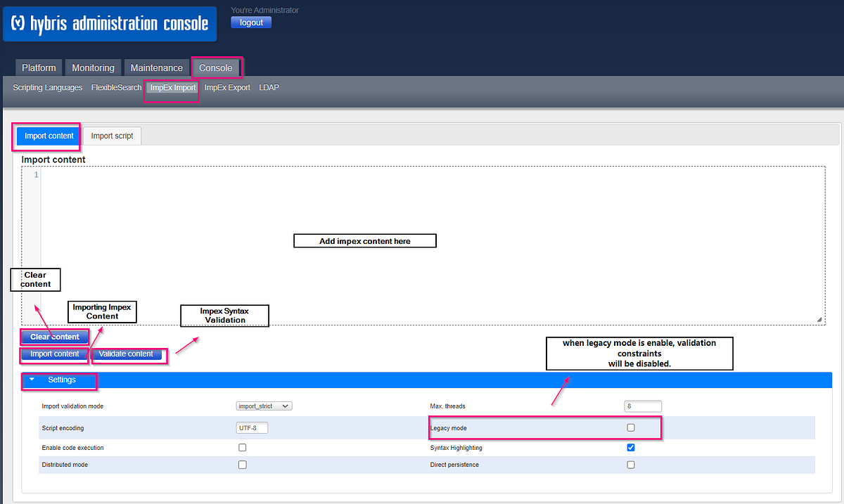The height and width of the screenshot is (504, 844).
Task: Switch to the Import script tab
Action: 111,135
